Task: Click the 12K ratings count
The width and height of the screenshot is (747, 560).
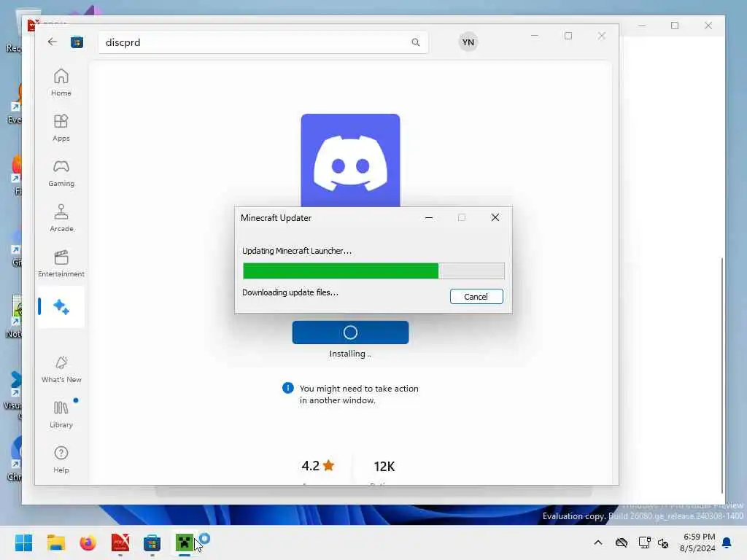Action: pyautogui.click(x=384, y=467)
